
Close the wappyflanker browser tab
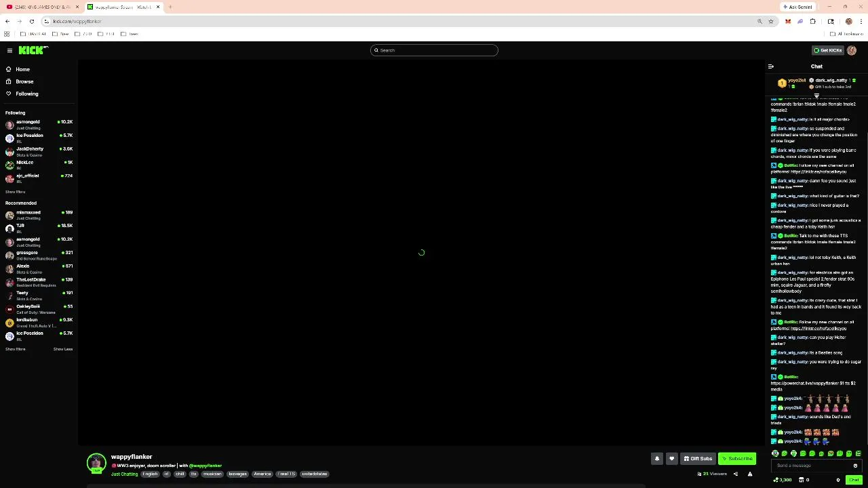click(x=158, y=7)
